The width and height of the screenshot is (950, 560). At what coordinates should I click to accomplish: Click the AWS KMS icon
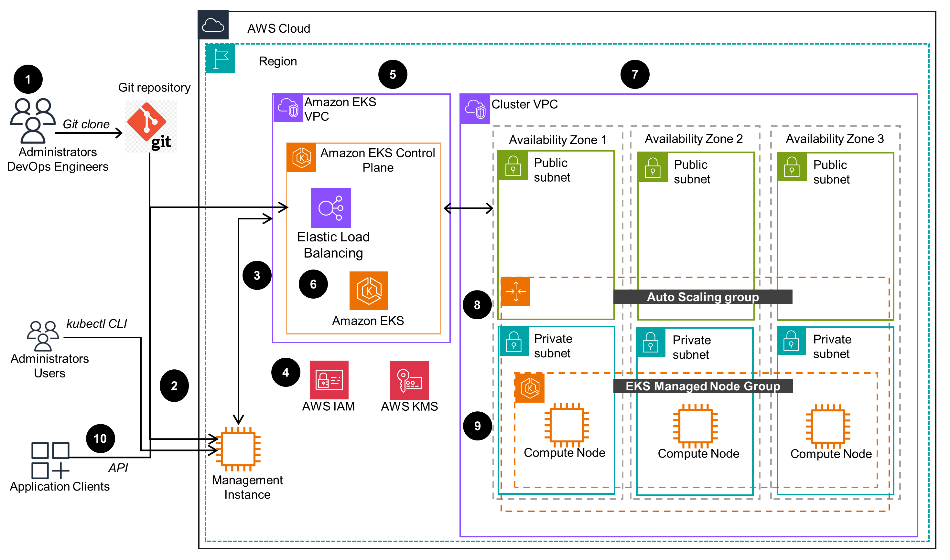click(409, 381)
